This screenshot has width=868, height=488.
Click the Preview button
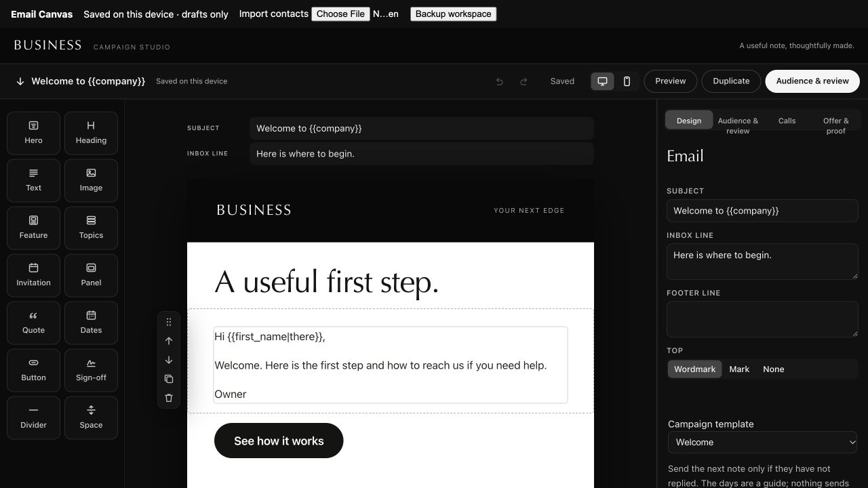click(670, 81)
